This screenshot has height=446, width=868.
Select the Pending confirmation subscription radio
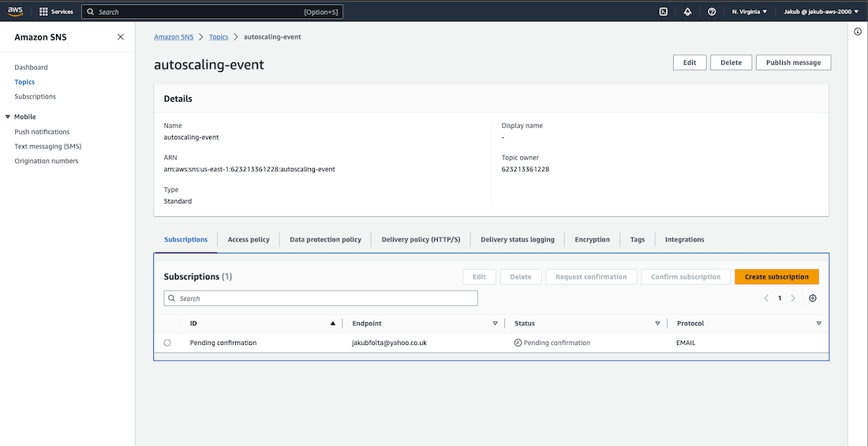click(x=167, y=343)
